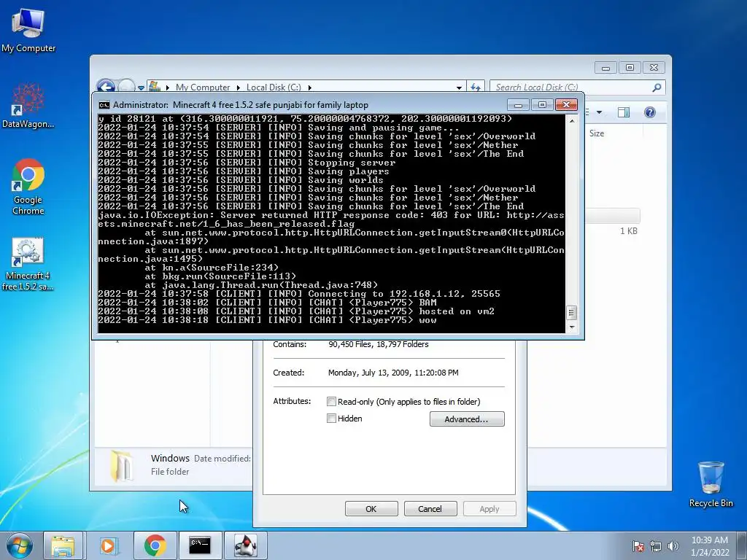Open the console window system menu icon
The width and height of the screenshot is (747, 560).
click(x=104, y=105)
